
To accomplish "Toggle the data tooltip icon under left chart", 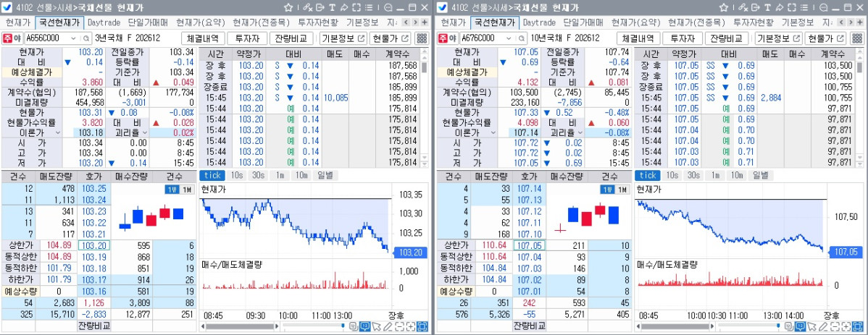I will [364, 326].
